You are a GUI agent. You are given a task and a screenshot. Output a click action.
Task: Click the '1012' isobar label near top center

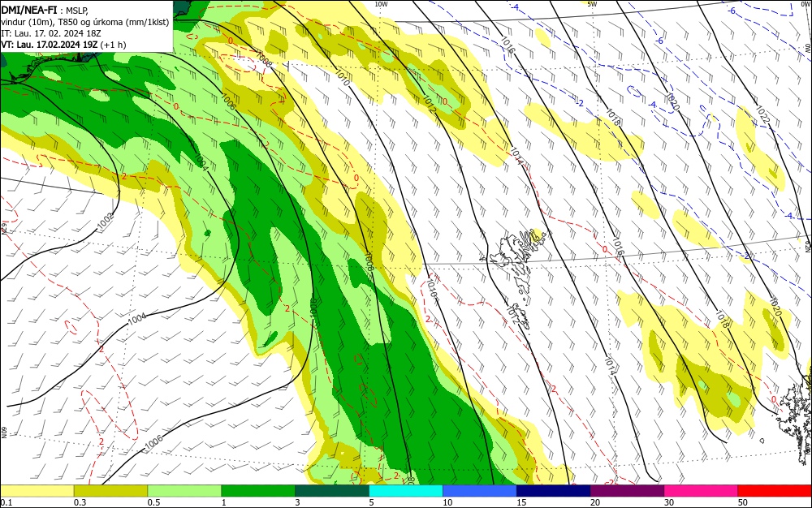(x=430, y=104)
